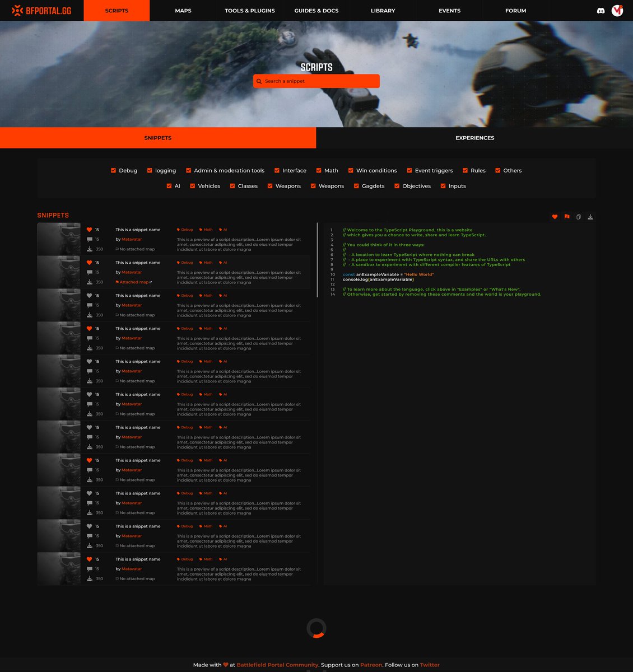The height and width of the screenshot is (672, 633).
Task: Open the Events nav item
Action: coord(450,11)
